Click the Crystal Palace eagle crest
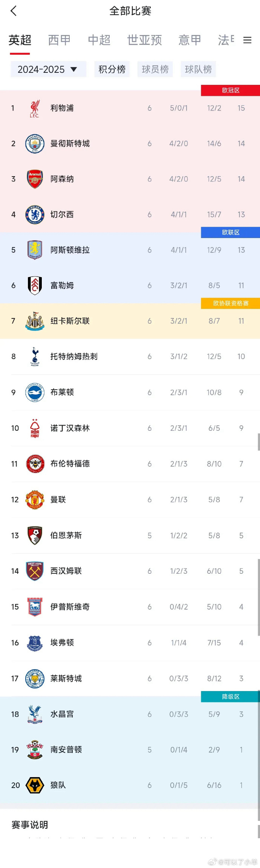 [35, 714]
